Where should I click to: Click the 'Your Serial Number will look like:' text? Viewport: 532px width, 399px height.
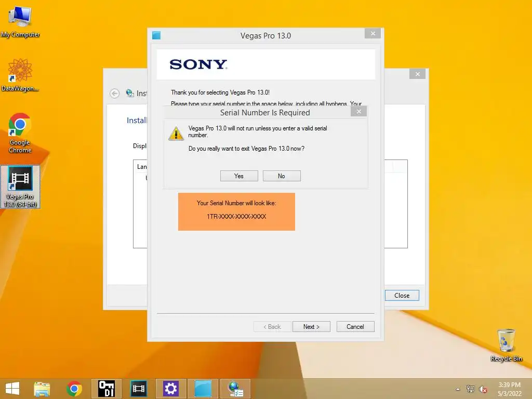[x=236, y=203]
